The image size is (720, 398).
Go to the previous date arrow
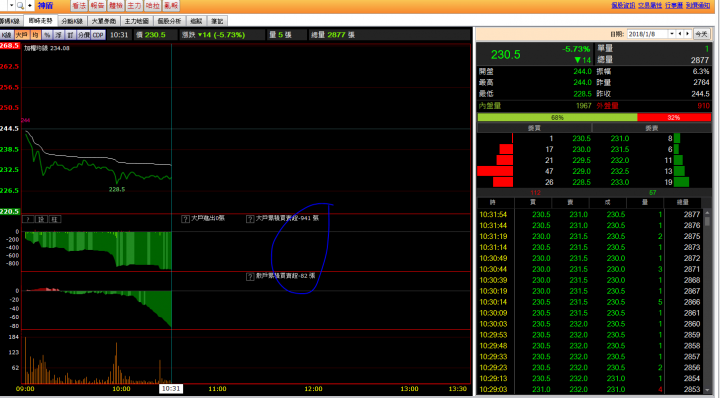pyautogui.click(x=680, y=34)
